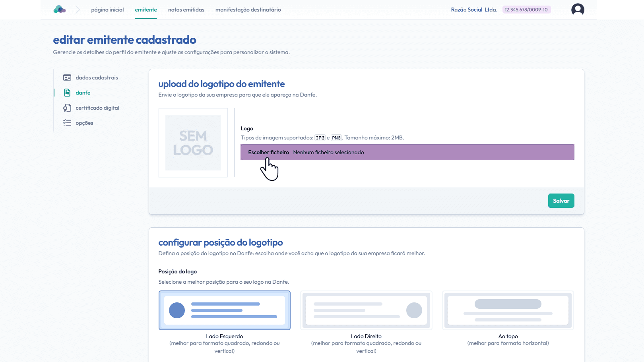This screenshot has width=644, height=362.
Task: Click the CNPJ 12.345.678/0009-10 badge
Action: (526, 10)
